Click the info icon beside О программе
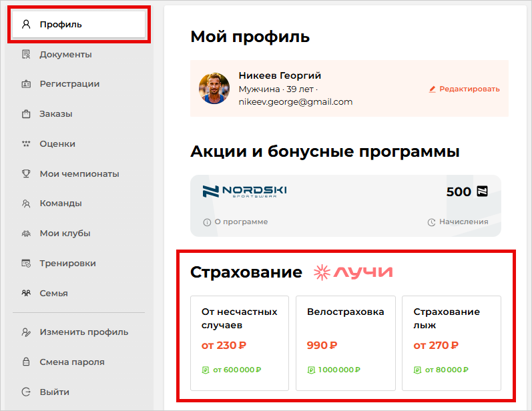This screenshot has width=532, height=411. coord(207,222)
